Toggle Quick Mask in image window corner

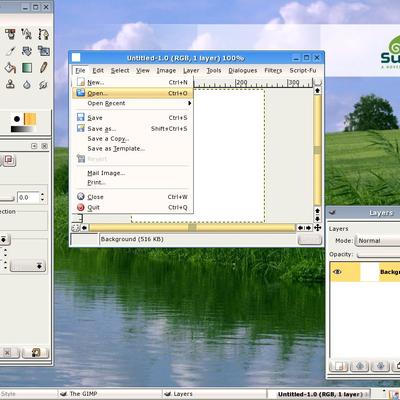[x=76, y=228]
